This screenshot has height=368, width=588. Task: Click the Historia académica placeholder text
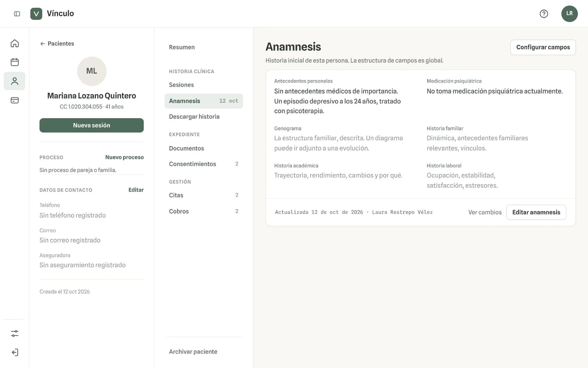[x=338, y=175]
